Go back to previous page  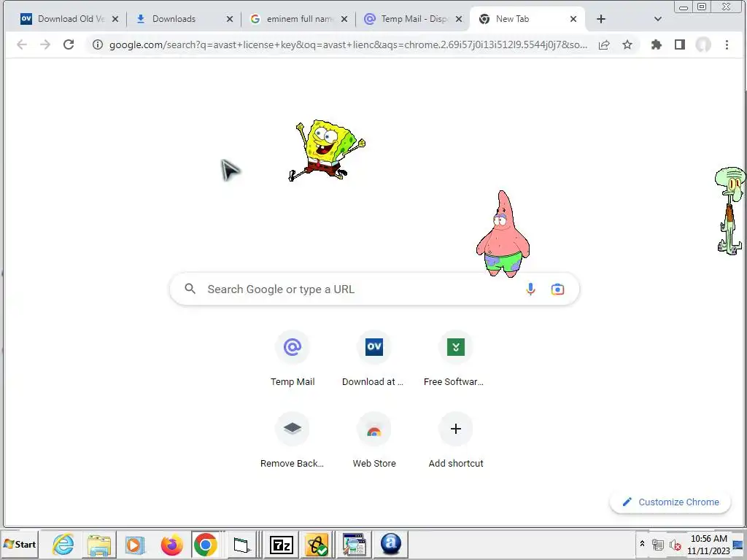(x=21, y=44)
